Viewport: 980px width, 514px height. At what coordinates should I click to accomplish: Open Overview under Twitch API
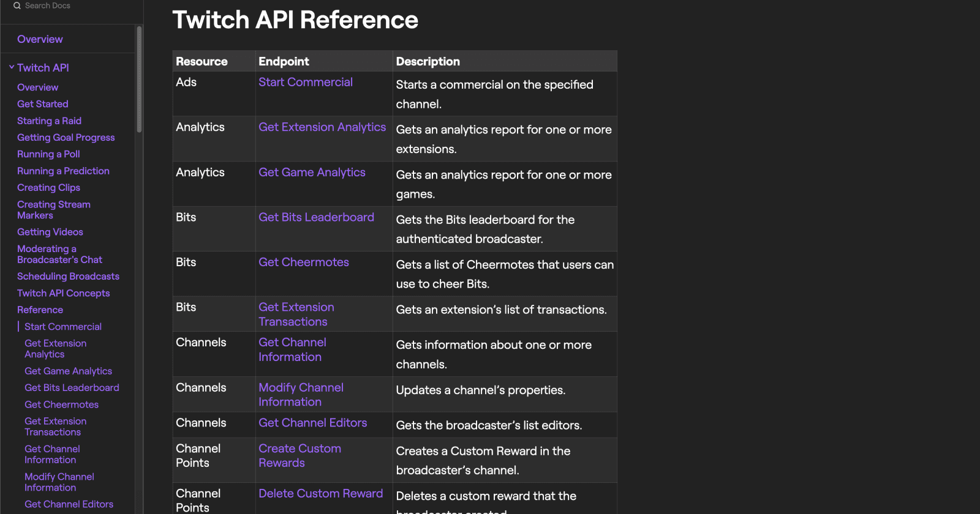(x=37, y=88)
